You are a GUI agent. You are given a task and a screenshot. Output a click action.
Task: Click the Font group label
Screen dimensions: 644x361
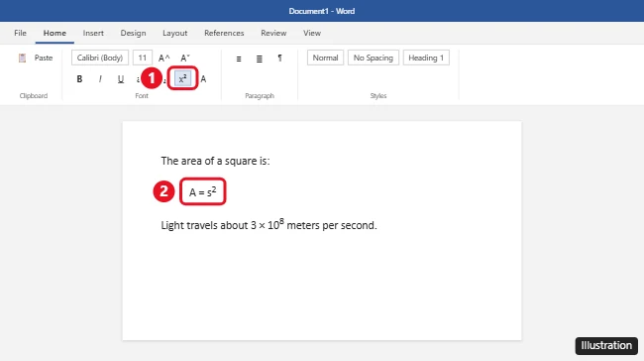click(142, 96)
